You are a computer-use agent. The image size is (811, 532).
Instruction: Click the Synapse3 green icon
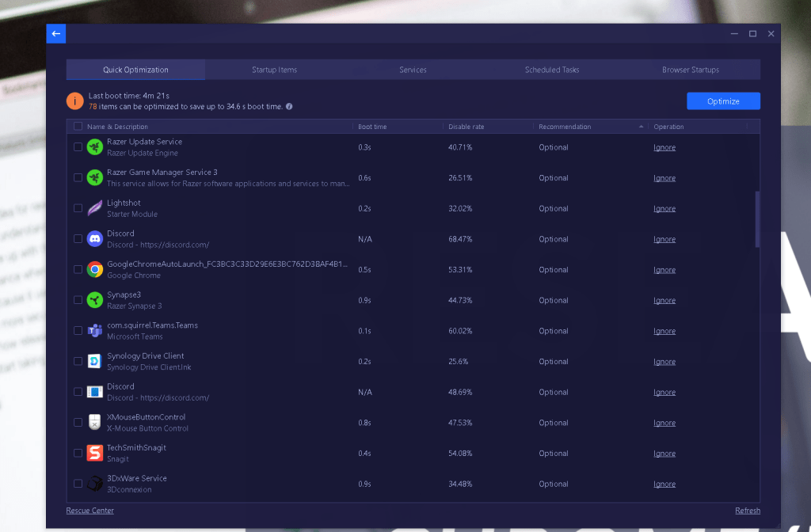[x=95, y=300]
